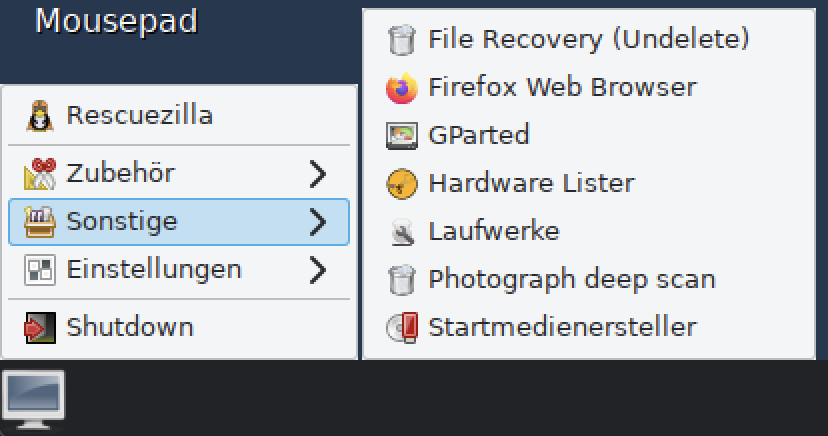Click the monitor start button in taskbar
Image resolution: width=828 pixels, height=436 pixels.
[33, 400]
